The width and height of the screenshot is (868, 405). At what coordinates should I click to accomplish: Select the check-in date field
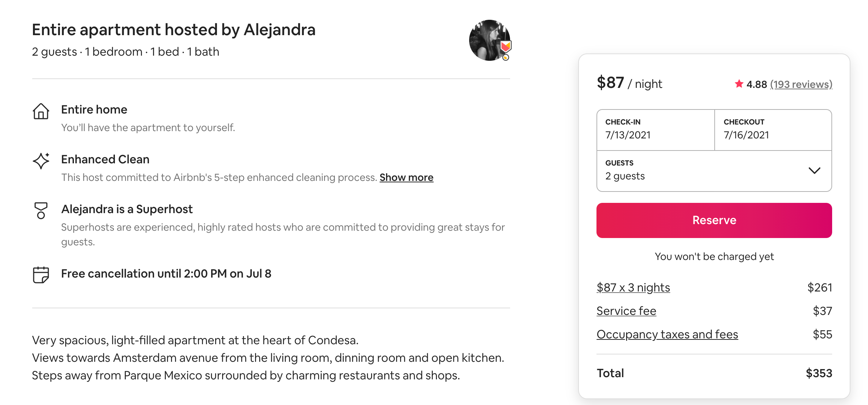click(x=655, y=130)
